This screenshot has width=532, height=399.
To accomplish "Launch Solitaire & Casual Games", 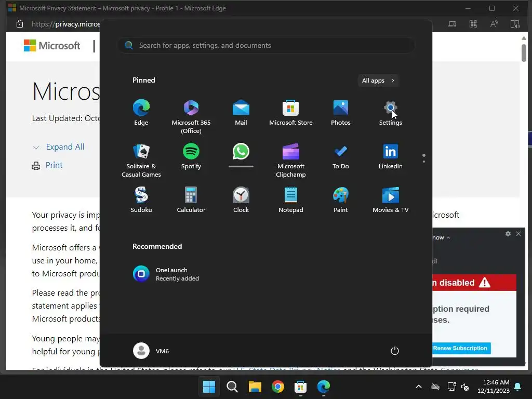I will (141, 161).
